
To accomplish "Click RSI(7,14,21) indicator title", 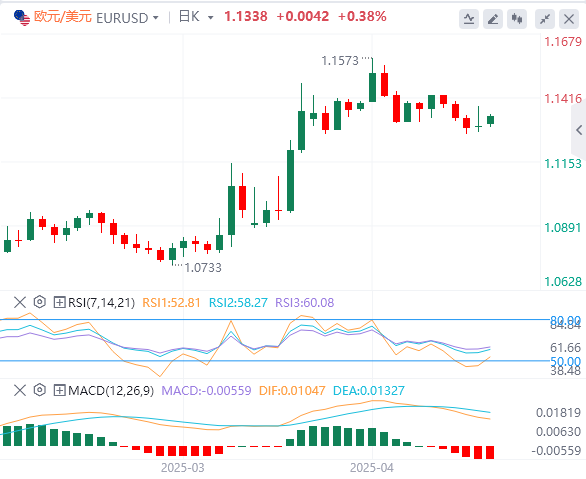I will click(101, 302).
